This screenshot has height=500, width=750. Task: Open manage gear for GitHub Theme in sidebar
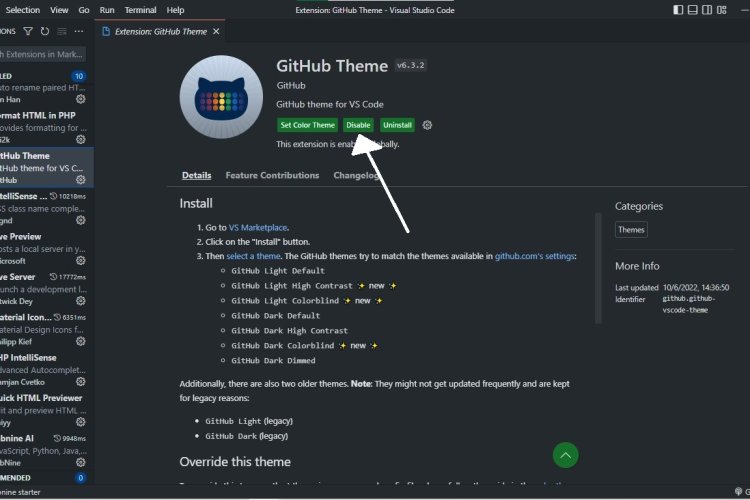tap(81, 179)
